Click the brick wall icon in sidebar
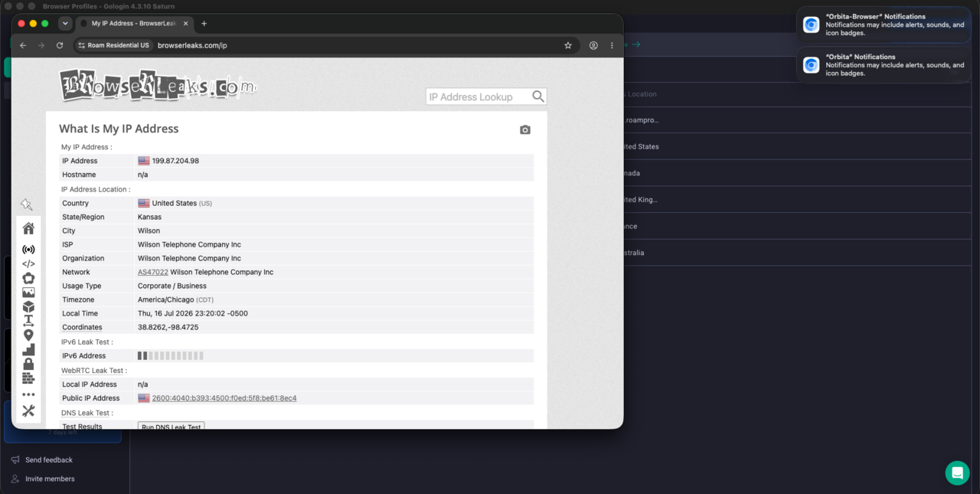 tap(28, 378)
